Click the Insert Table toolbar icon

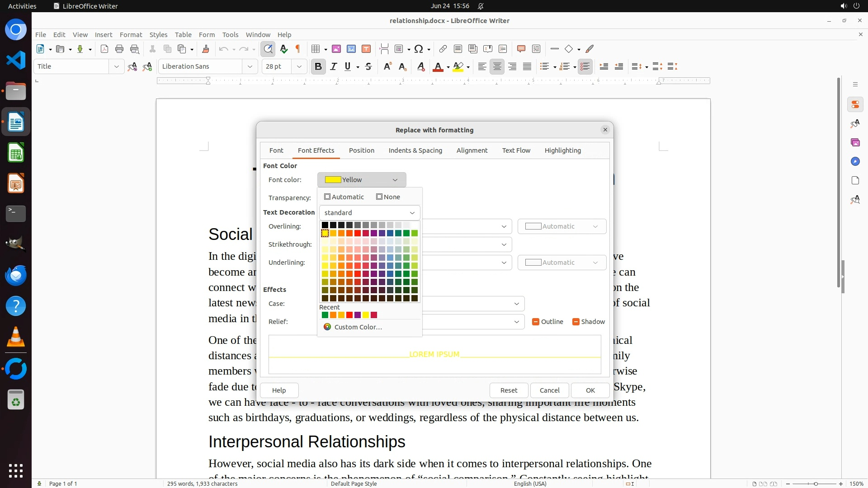[316, 49]
